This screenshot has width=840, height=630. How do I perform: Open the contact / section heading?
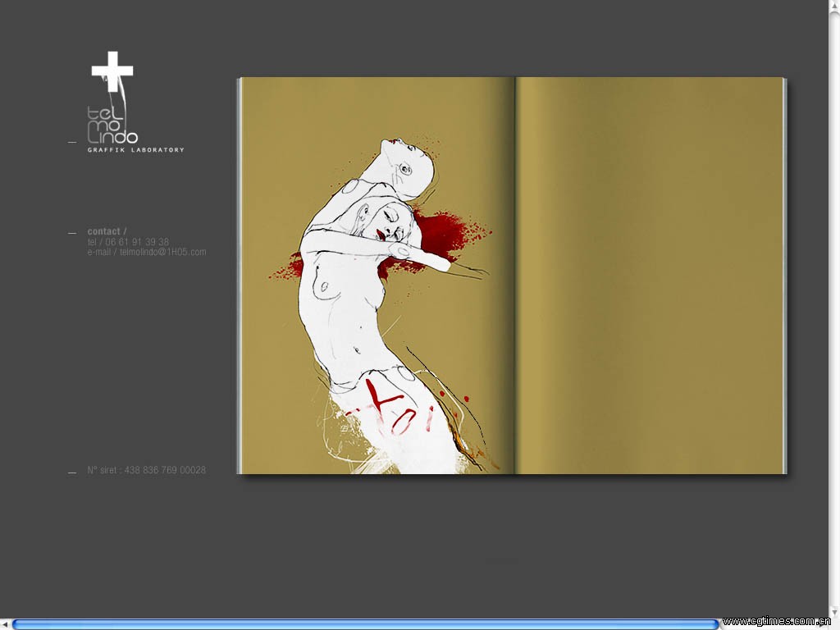pos(107,231)
